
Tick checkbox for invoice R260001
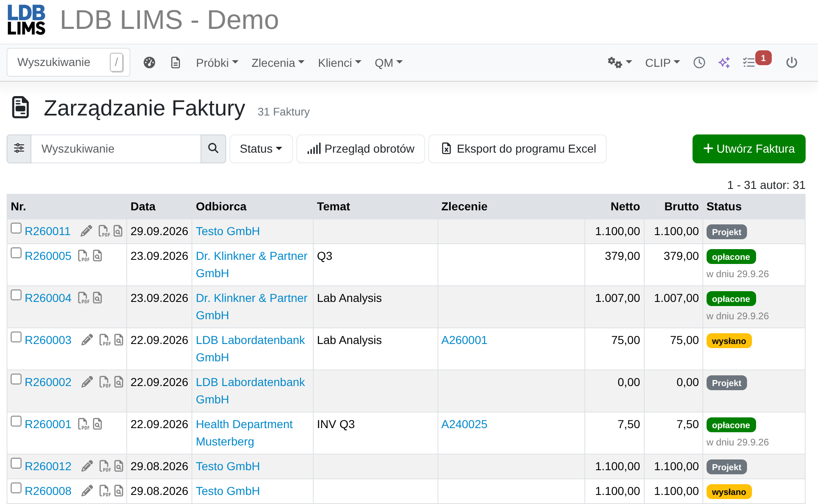click(x=16, y=421)
